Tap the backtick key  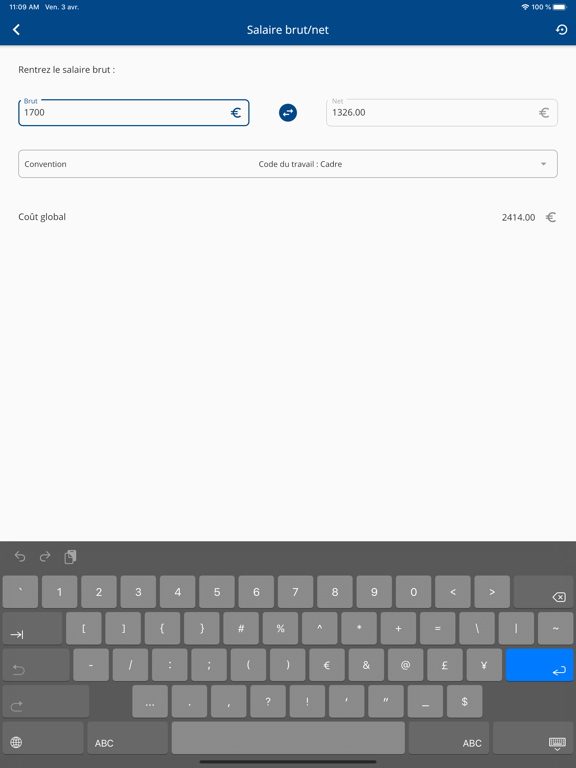pos(20,592)
